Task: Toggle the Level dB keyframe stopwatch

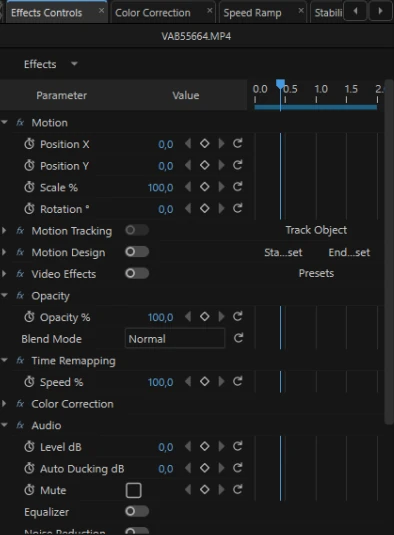Action: pos(29,447)
